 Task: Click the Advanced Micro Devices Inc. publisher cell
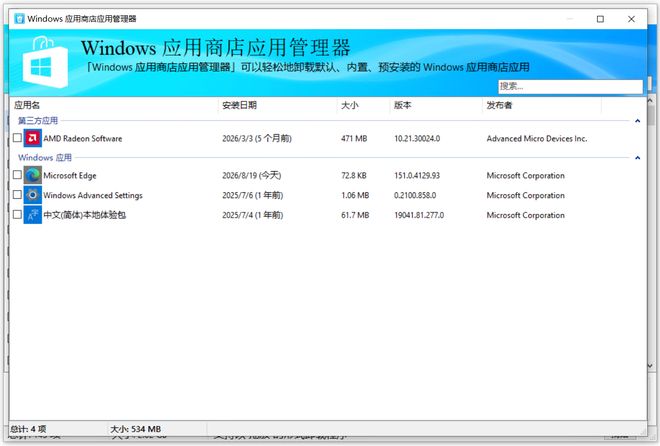[537, 138]
